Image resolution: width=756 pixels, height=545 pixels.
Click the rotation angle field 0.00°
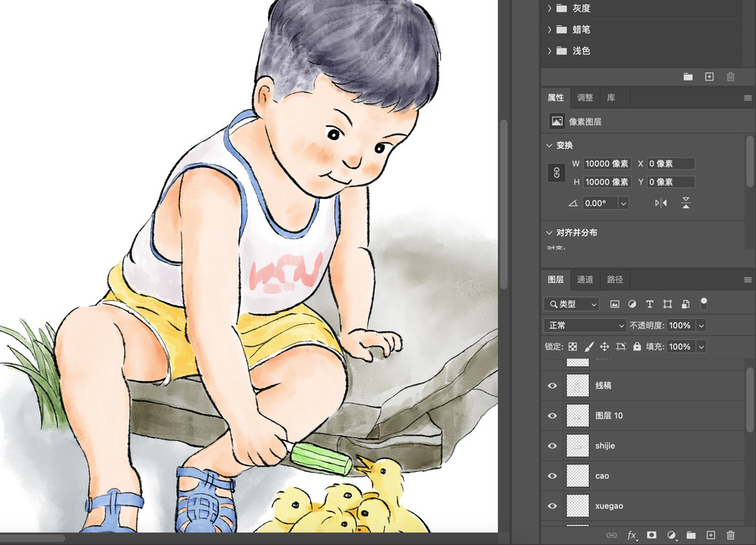pyautogui.click(x=600, y=203)
